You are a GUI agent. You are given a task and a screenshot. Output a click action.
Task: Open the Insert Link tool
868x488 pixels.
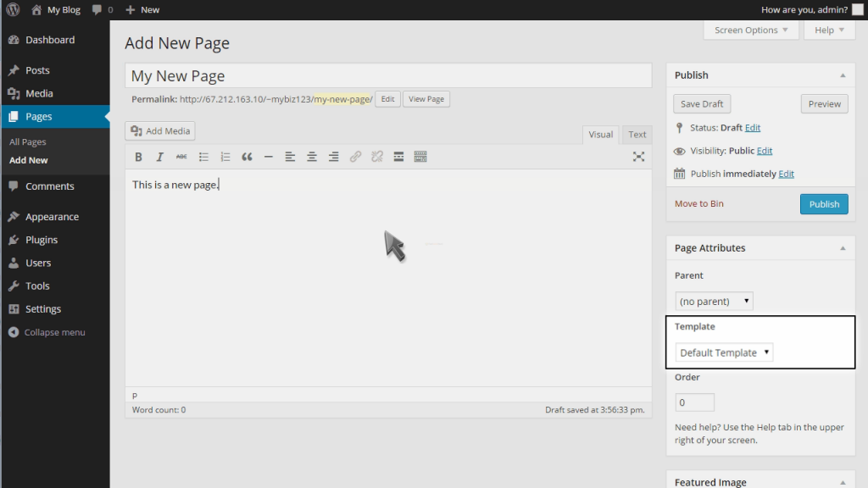[x=355, y=156]
